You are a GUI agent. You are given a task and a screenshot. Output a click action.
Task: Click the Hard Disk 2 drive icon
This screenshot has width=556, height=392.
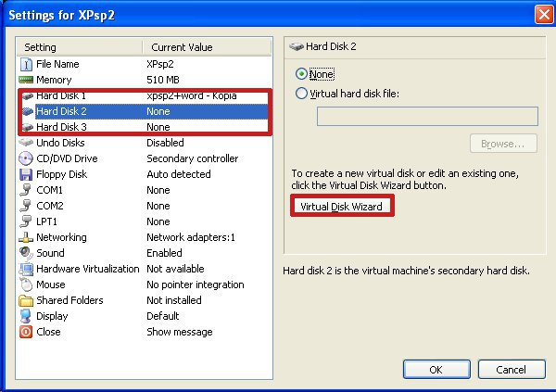point(27,111)
